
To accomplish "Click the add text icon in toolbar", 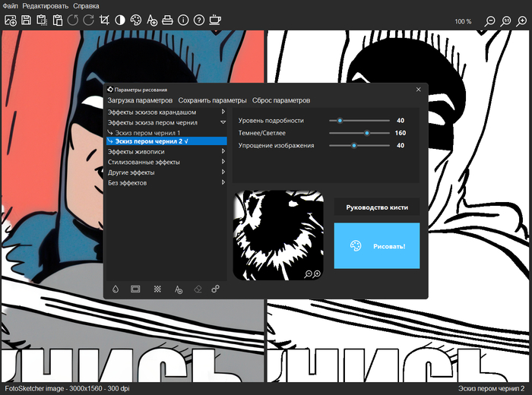I will 152,20.
